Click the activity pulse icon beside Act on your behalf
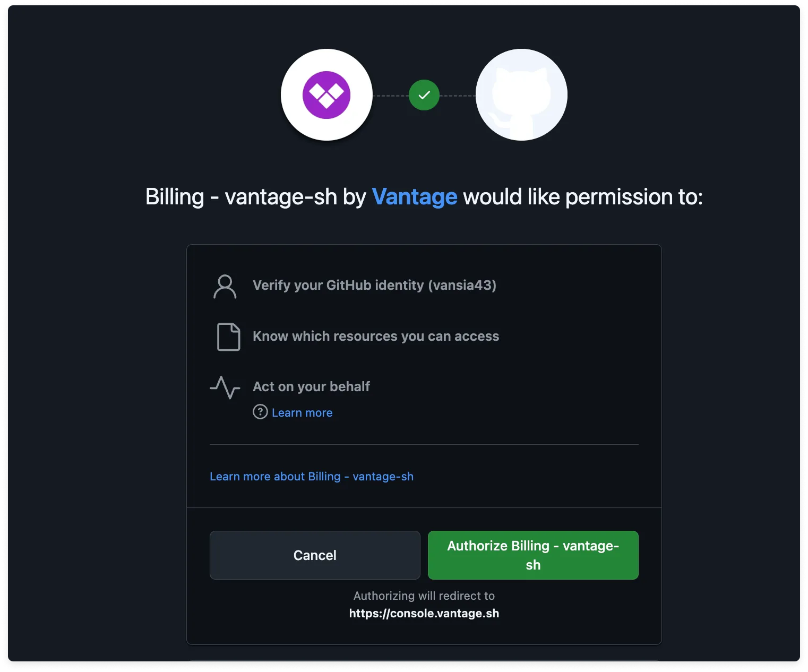The image size is (808, 672). pyautogui.click(x=225, y=388)
